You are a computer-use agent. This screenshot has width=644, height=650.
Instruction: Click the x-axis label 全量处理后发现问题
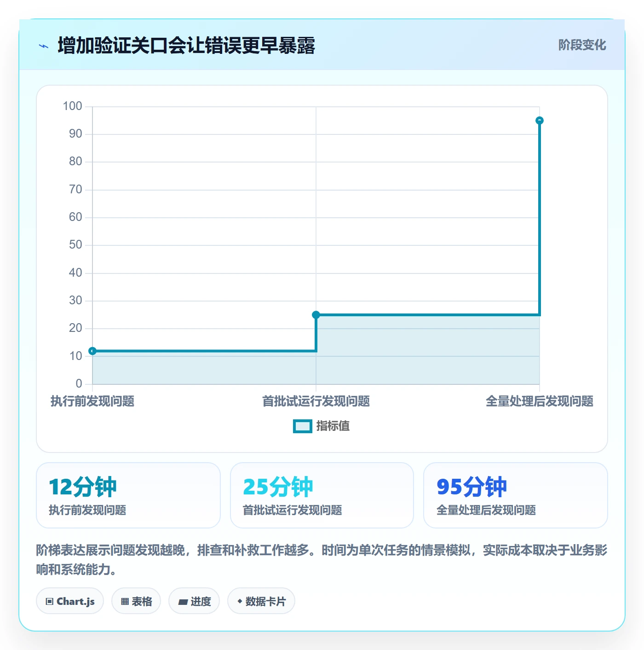[x=540, y=401]
